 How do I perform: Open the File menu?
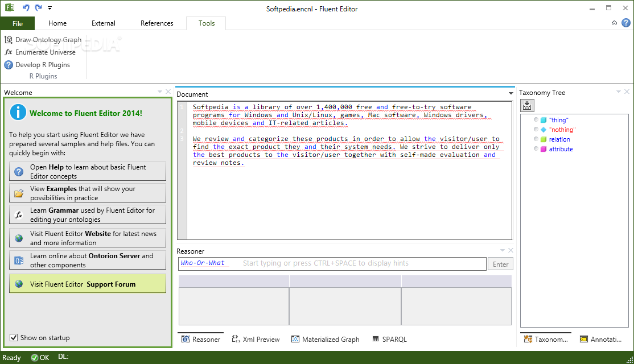pyautogui.click(x=18, y=23)
